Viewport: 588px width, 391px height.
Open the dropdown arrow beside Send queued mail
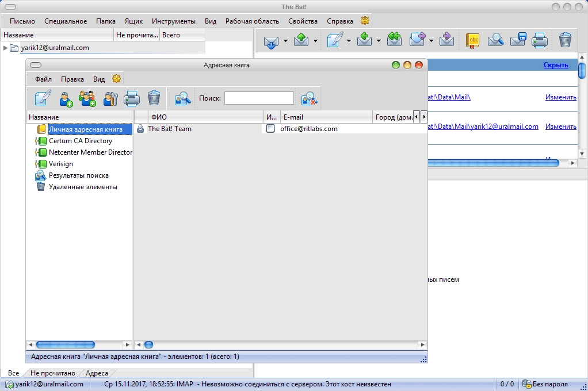coord(315,40)
